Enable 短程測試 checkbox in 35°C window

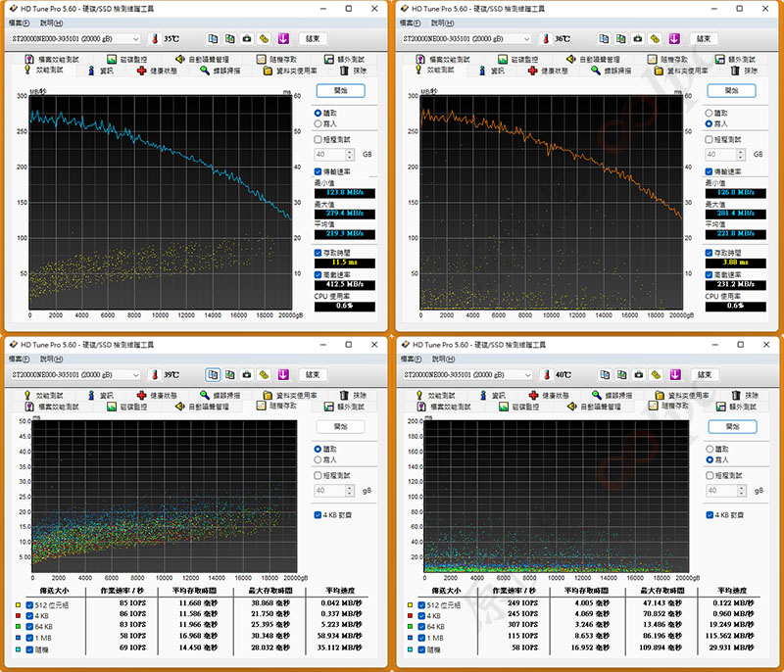pyautogui.click(x=318, y=139)
